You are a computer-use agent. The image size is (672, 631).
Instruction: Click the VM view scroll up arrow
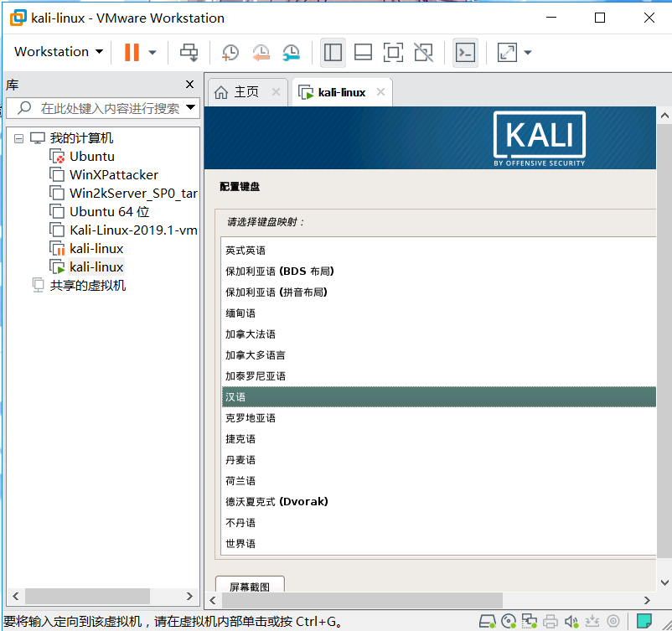click(664, 116)
